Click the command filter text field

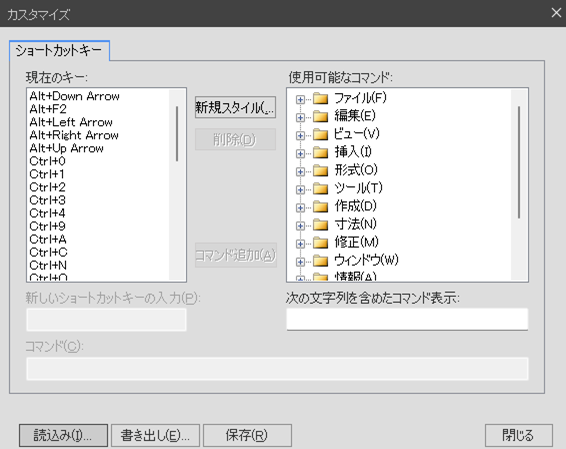click(407, 319)
